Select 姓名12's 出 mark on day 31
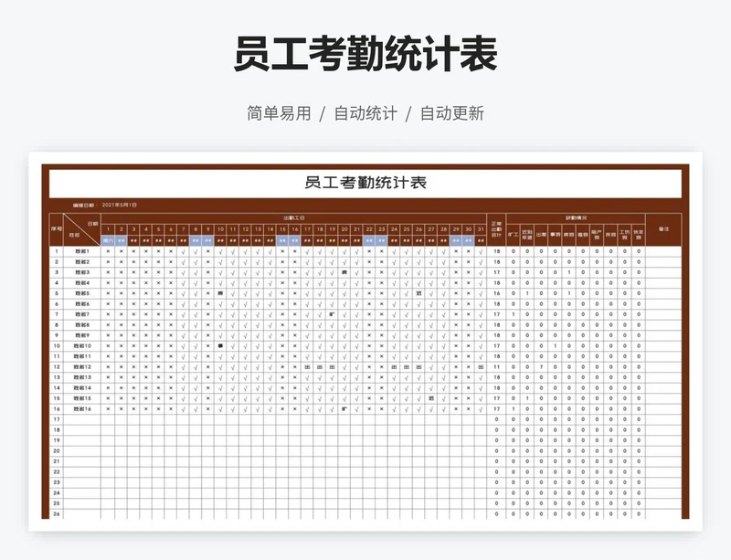The height and width of the screenshot is (560, 731). [x=481, y=367]
